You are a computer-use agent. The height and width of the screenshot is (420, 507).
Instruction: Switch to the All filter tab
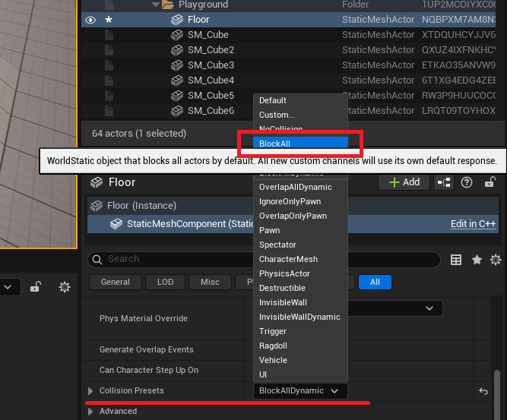click(375, 282)
